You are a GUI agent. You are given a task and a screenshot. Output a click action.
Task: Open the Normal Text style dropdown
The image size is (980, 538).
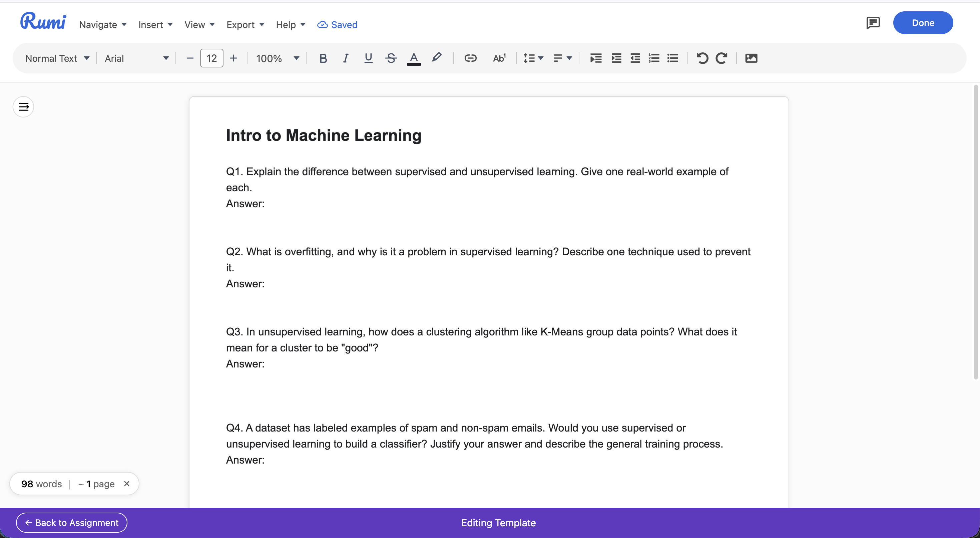(x=57, y=58)
